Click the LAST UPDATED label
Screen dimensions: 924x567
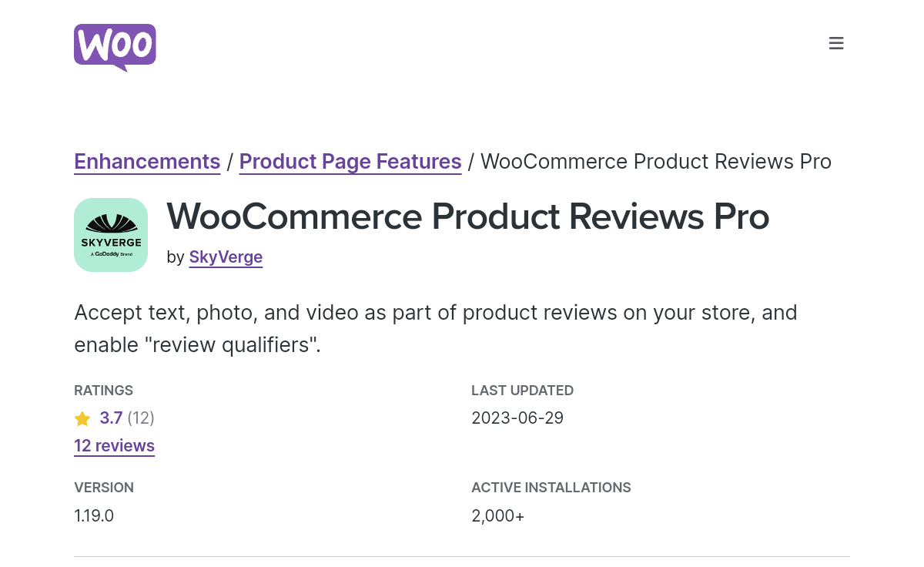(523, 391)
